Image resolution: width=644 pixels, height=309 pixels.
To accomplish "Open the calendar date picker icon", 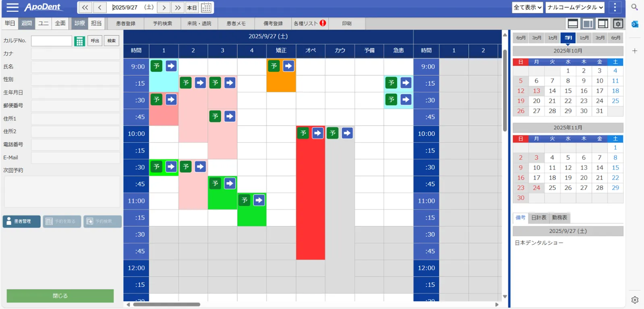I will pos(206,7).
